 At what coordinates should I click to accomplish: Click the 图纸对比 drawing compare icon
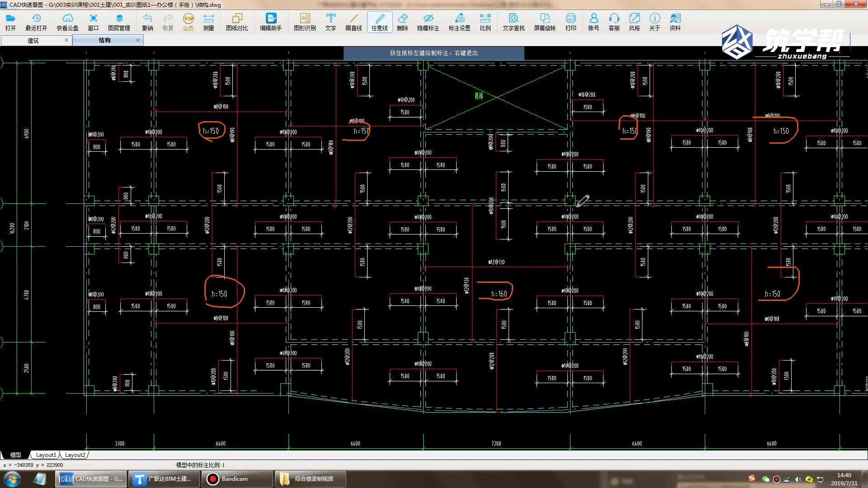[x=237, y=22]
